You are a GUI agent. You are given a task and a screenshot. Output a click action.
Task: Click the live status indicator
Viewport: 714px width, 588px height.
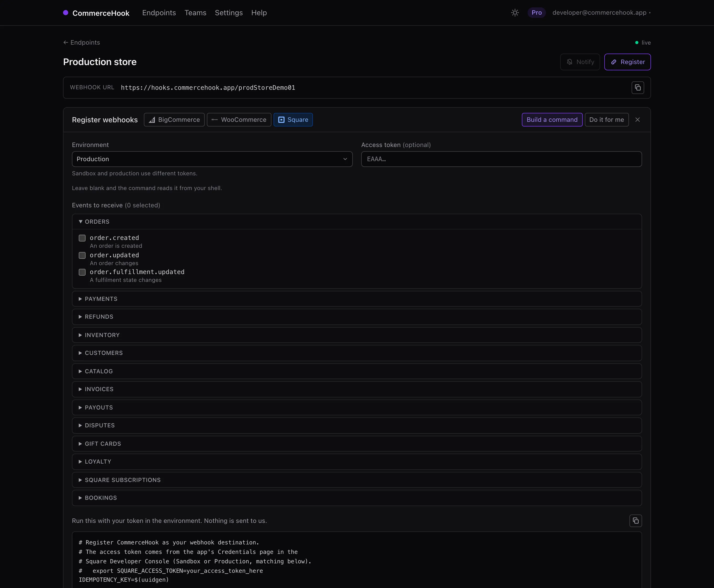coord(643,43)
